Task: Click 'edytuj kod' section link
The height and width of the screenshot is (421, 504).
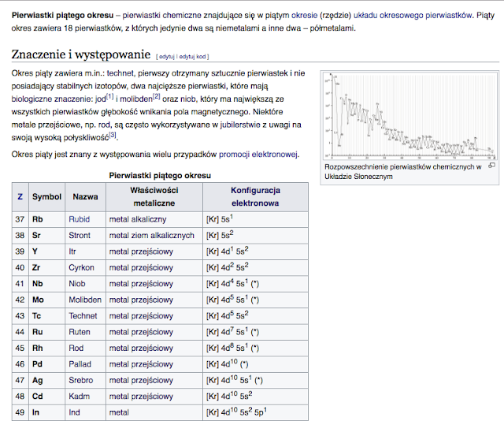Action: 192,57
